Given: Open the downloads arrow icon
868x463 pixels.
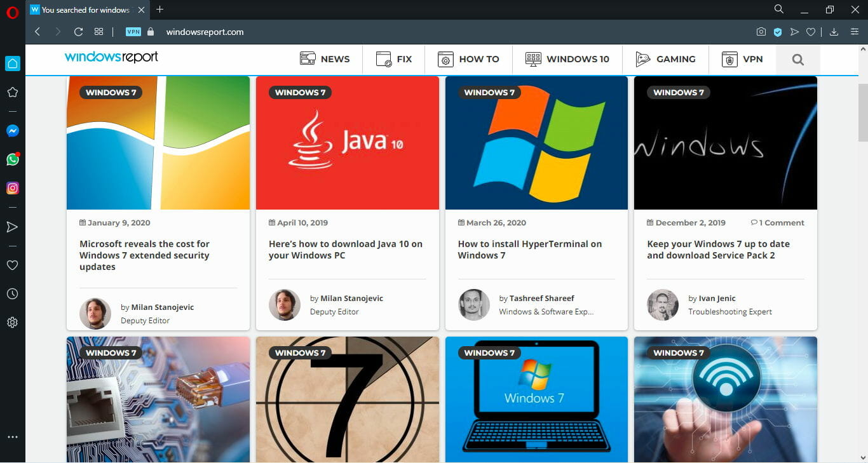Looking at the screenshot, I should tap(834, 32).
